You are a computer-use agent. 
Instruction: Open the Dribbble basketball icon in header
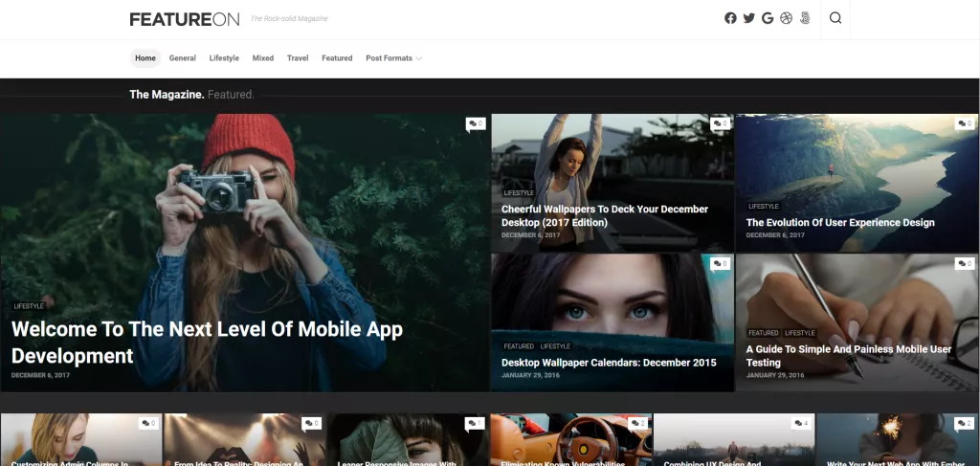coord(787,18)
